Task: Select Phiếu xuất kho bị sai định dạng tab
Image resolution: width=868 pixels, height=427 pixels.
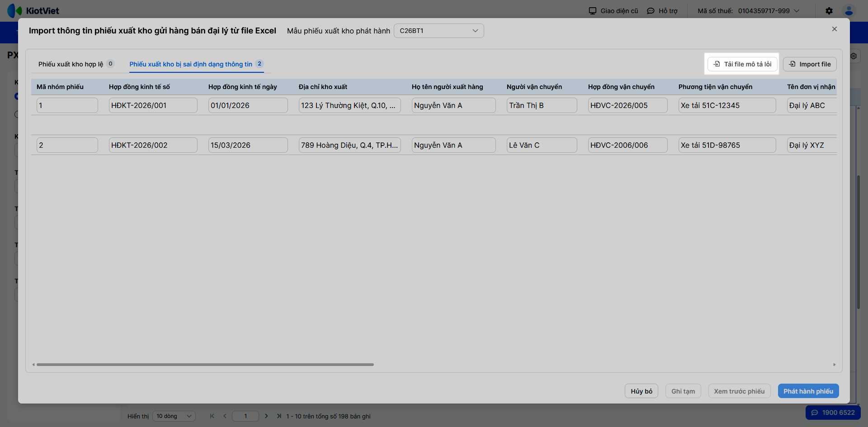Action: point(196,64)
